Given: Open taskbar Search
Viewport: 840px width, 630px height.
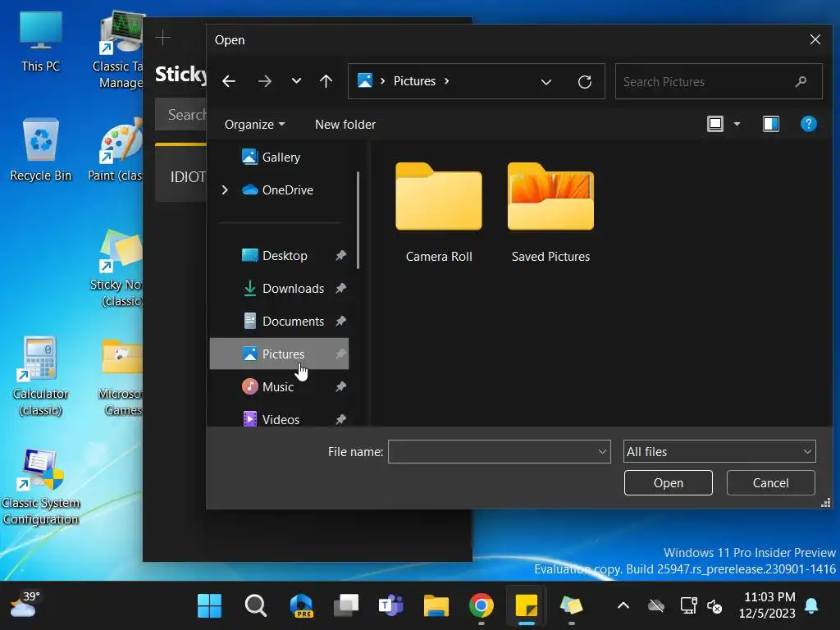Looking at the screenshot, I should [x=256, y=606].
